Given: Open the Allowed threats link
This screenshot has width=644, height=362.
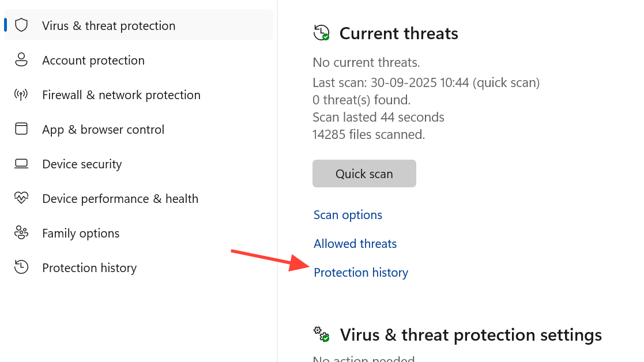Looking at the screenshot, I should pyautogui.click(x=355, y=244).
